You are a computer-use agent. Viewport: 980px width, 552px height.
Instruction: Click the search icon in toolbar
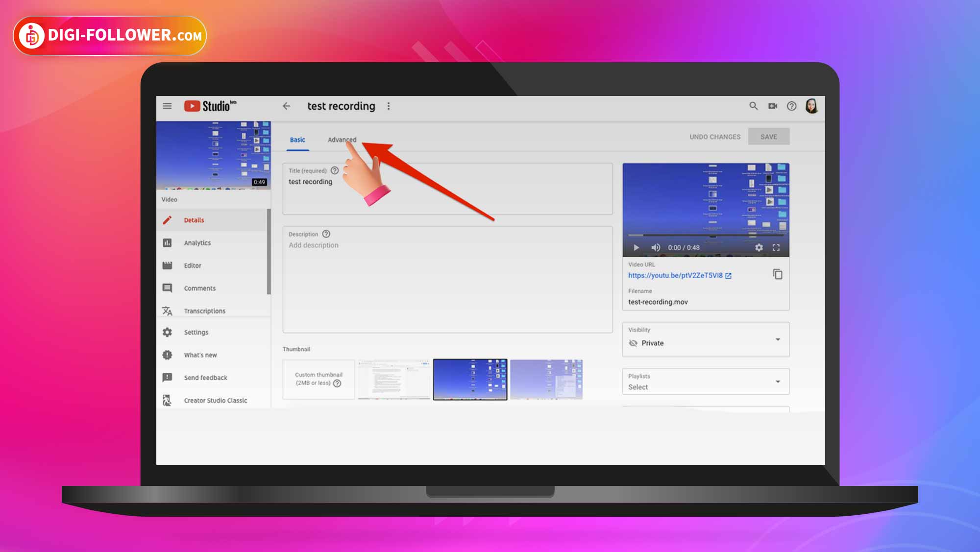754,106
